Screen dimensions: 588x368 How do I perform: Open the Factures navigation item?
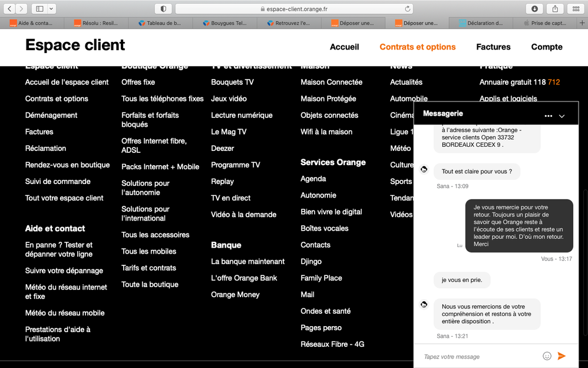493,47
